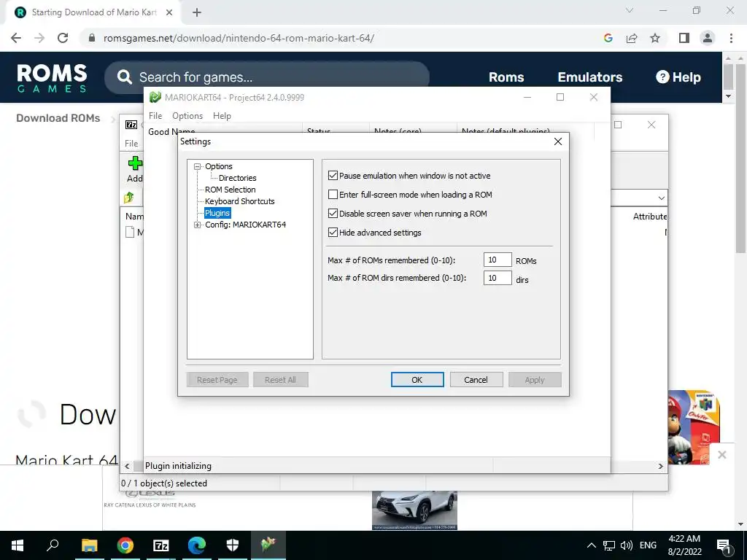Image resolution: width=747 pixels, height=560 pixels.
Task: Click the Chrome address bar URL
Action: tap(239, 38)
